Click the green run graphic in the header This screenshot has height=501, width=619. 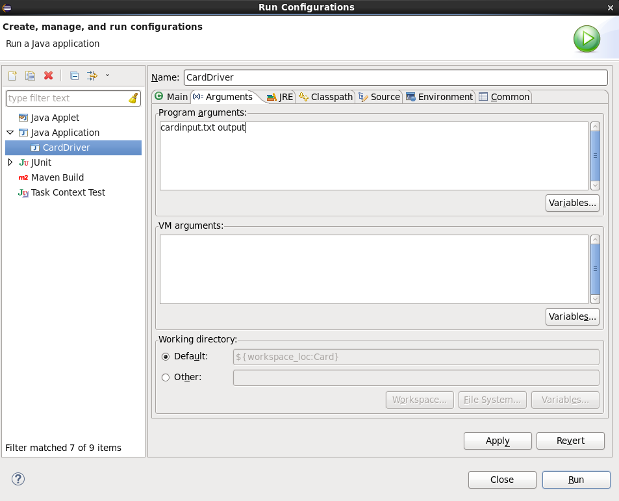[587, 39]
